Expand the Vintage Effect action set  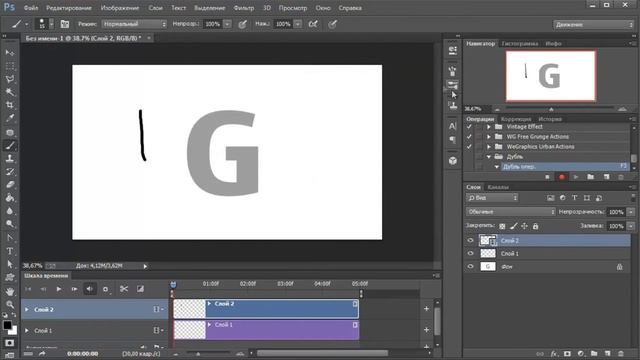(489, 127)
